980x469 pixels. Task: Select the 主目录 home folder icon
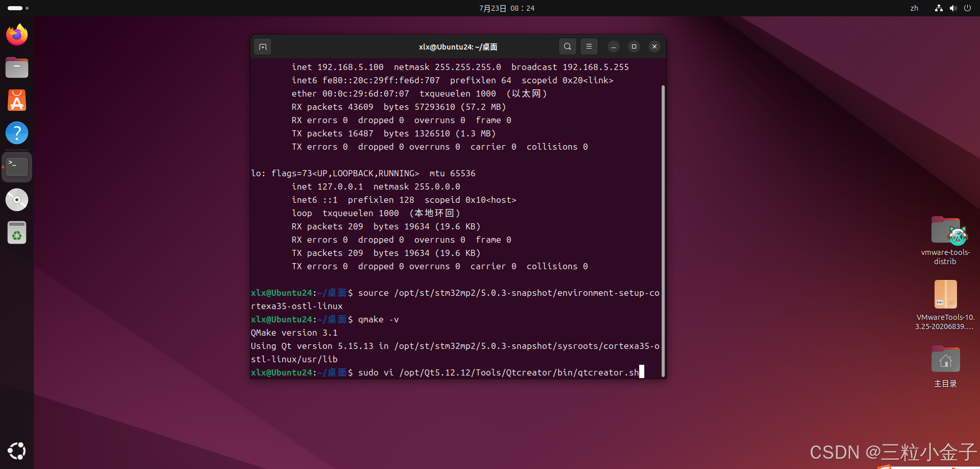pyautogui.click(x=945, y=366)
